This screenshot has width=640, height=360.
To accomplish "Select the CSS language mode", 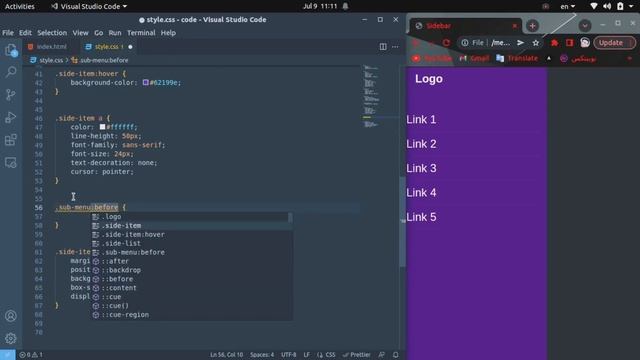I will click(326, 355).
